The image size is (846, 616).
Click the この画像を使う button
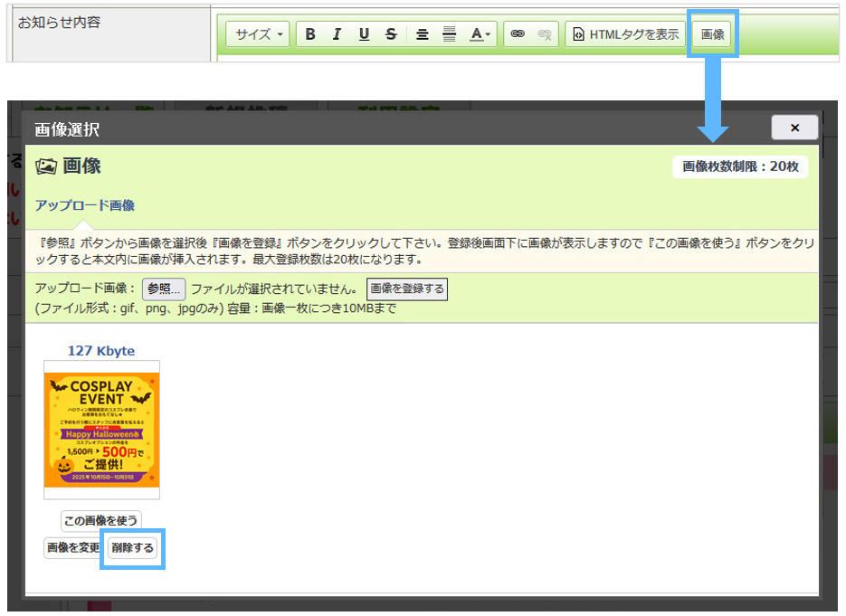(x=101, y=521)
